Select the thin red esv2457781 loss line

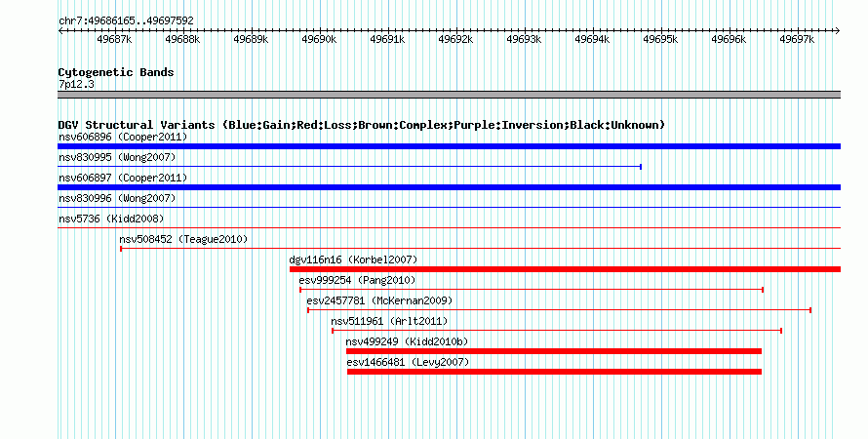tap(560, 310)
